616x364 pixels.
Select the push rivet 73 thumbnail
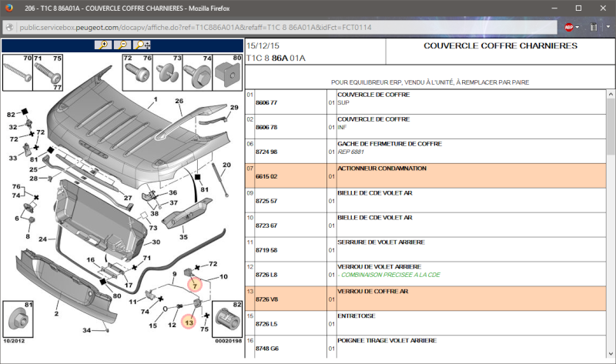[167, 72]
